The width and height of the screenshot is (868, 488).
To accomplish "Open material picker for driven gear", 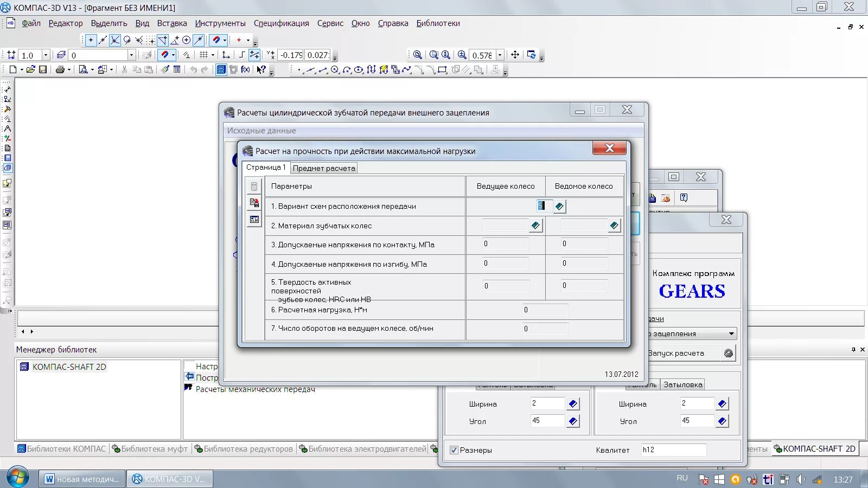I will [x=614, y=226].
